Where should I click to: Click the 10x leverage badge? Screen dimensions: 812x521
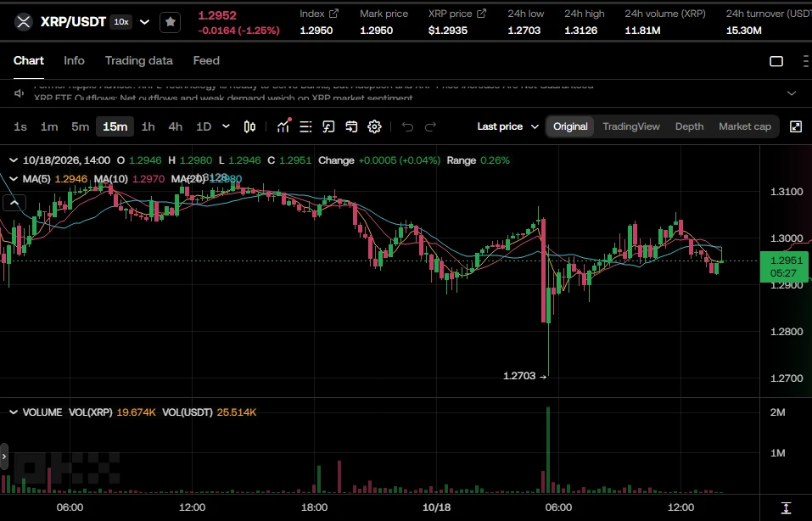pos(121,22)
